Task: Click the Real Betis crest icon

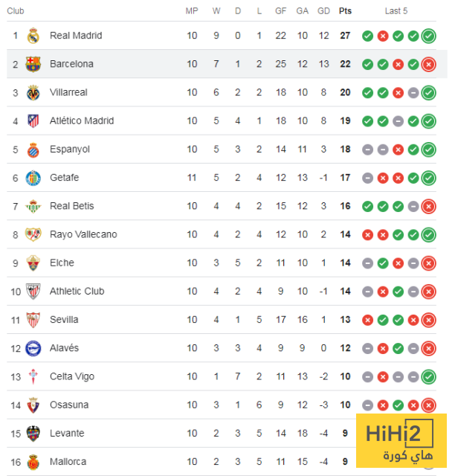Action: 33,206
